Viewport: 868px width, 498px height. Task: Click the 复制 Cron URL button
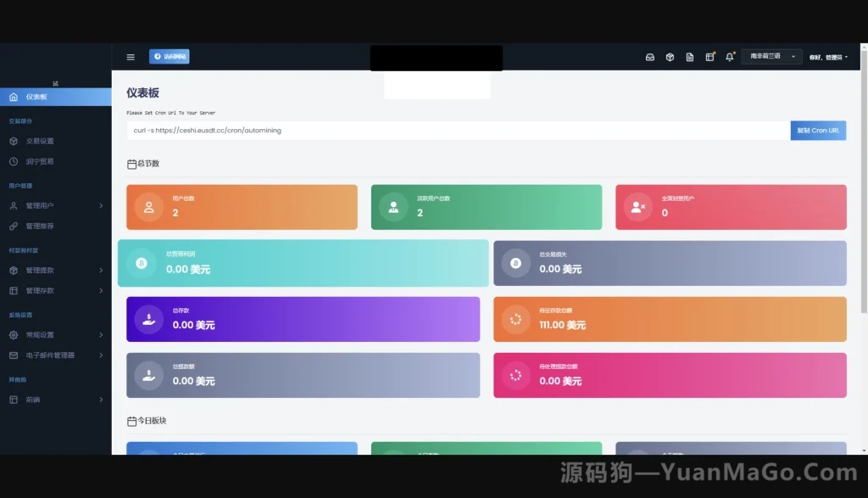[817, 130]
